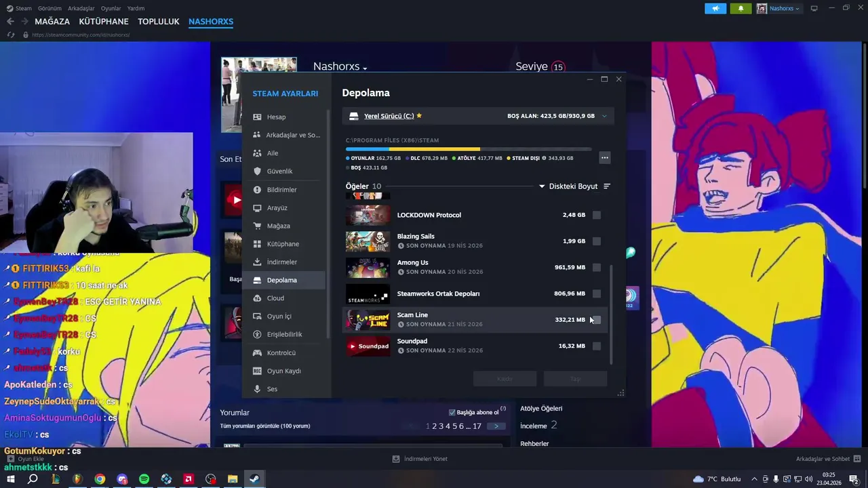The height and width of the screenshot is (488, 868).
Task: Click the Steam announcements megaphone button
Action: pyautogui.click(x=715, y=8)
